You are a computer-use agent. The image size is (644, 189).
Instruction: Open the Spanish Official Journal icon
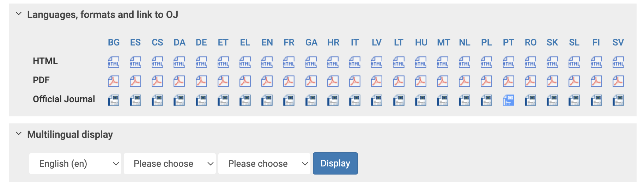(135, 100)
